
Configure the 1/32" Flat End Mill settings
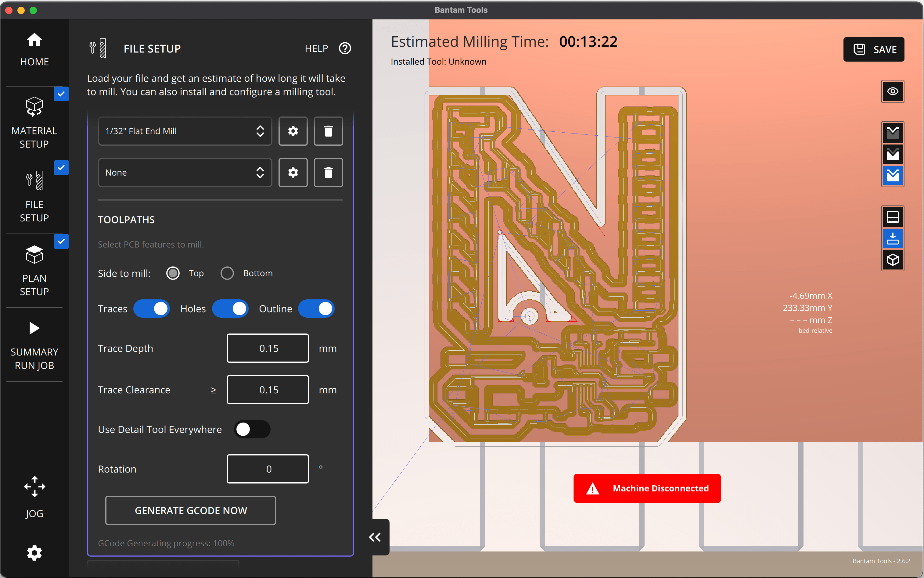point(293,131)
